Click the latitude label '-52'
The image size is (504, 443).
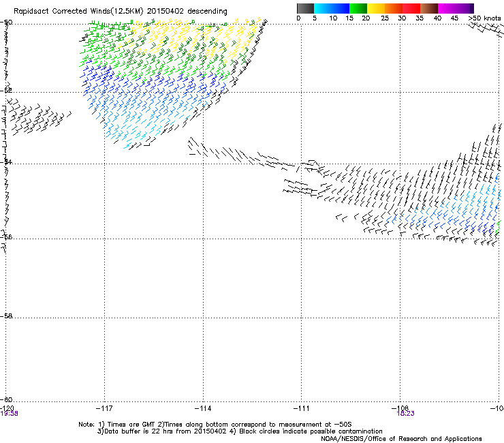(6, 90)
